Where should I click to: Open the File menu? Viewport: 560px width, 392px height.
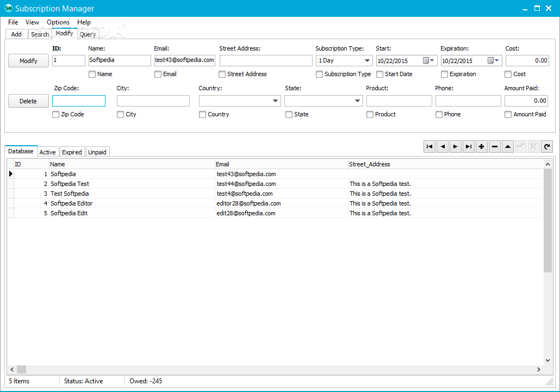[x=13, y=22]
